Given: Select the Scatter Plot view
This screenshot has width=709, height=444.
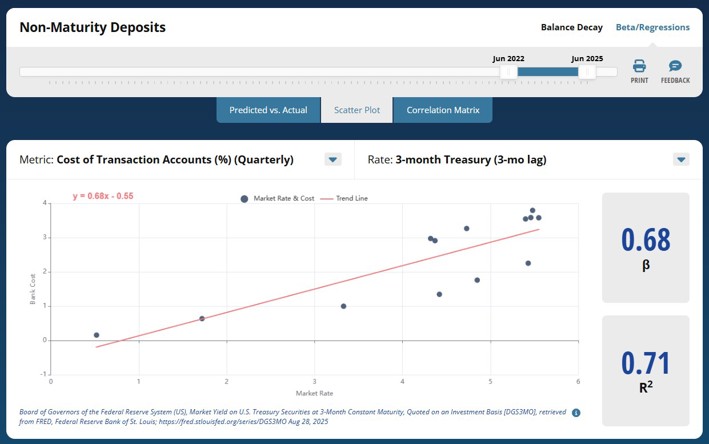Looking at the screenshot, I should (357, 110).
